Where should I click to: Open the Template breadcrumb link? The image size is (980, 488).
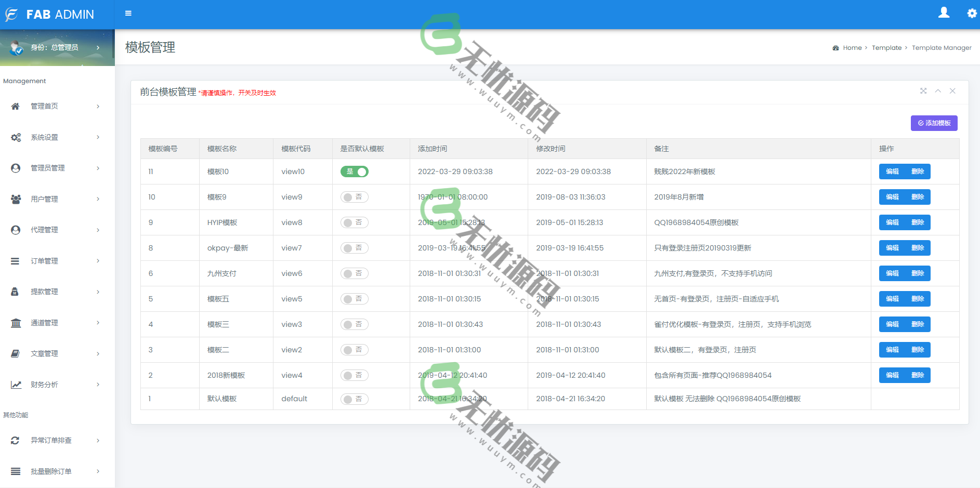tap(887, 47)
